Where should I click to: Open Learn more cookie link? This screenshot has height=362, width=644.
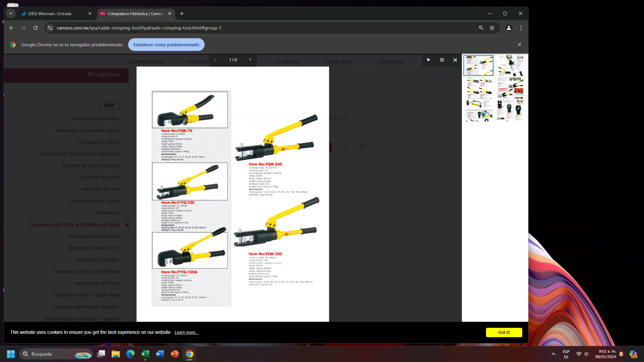point(186,333)
